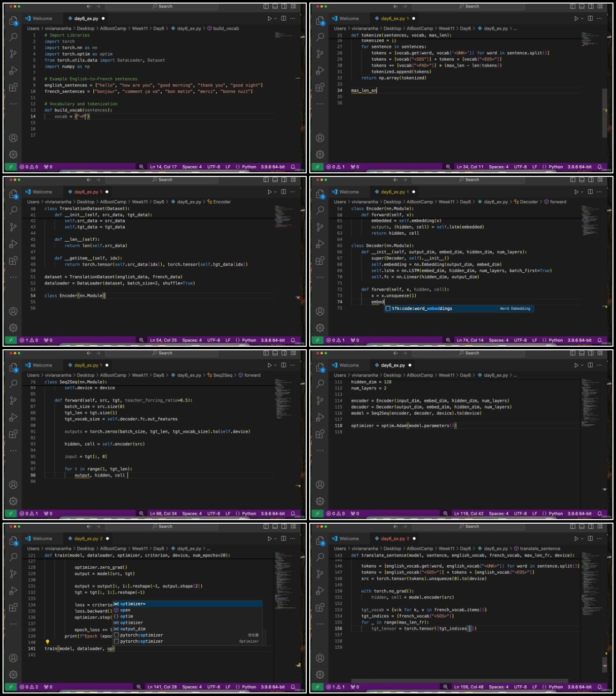The image size is (616, 696).
Task: Open Run and Debug in Decoder forward window
Action: tap(320, 244)
